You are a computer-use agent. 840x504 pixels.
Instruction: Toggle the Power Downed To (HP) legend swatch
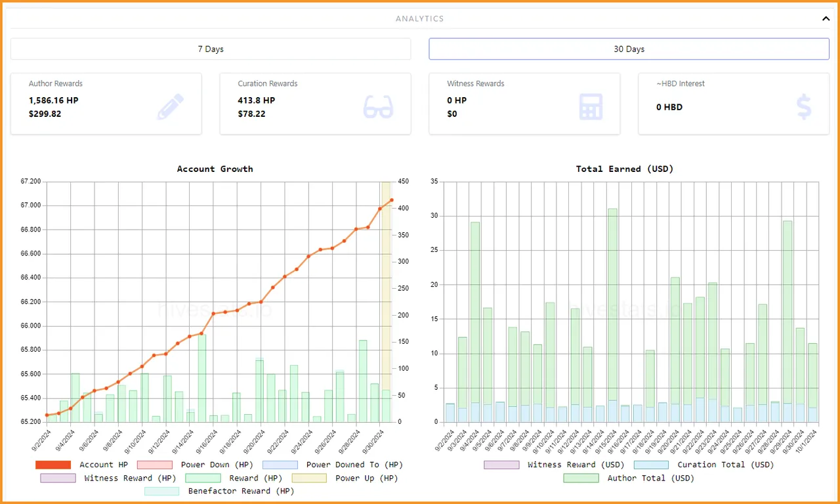pos(280,465)
